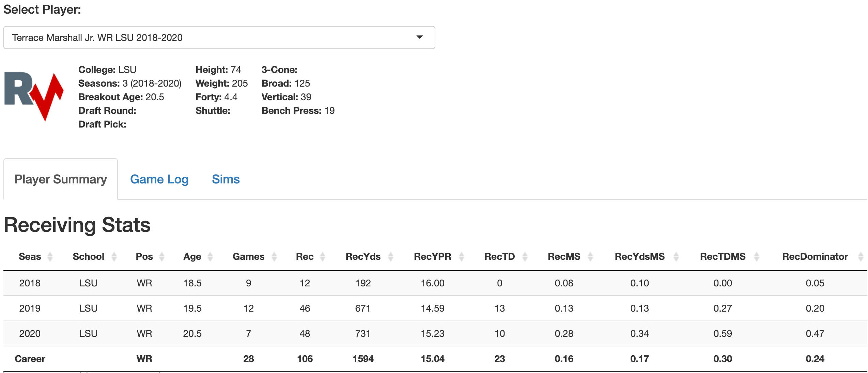Click career Rec total 106
This screenshot has width=868, height=373.
point(305,359)
